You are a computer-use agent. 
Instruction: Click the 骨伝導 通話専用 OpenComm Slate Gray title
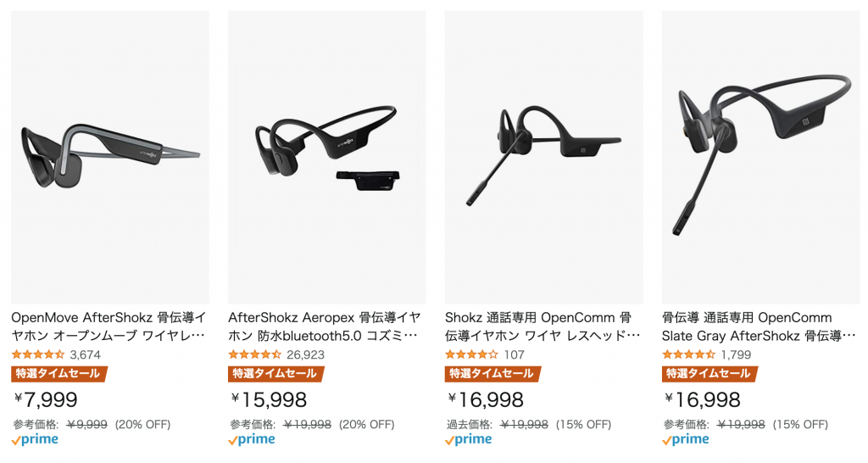click(x=759, y=326)
